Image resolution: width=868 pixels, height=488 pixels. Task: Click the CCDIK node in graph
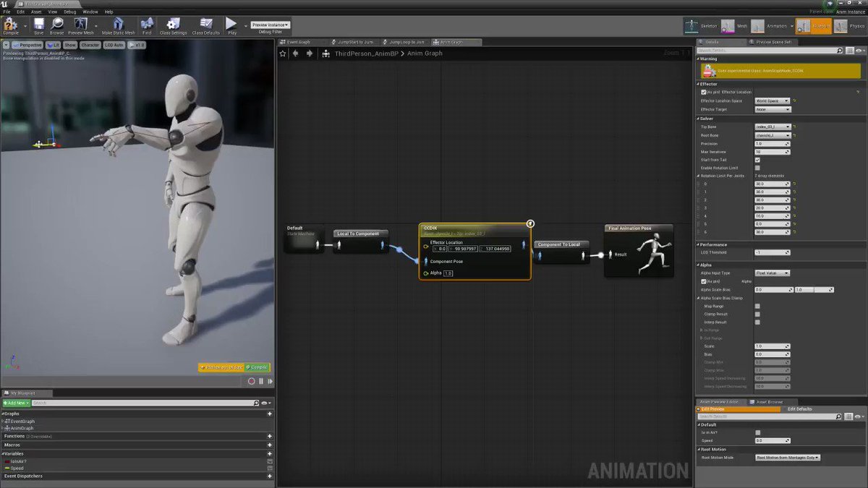pos(475,252)
